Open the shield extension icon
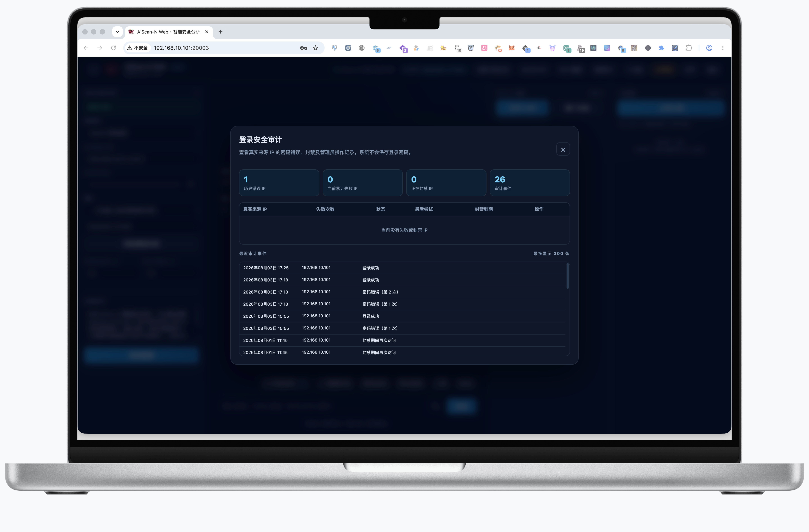Image resolution: width=809 pixels, height=532 pixels. [x=334, y=48]
